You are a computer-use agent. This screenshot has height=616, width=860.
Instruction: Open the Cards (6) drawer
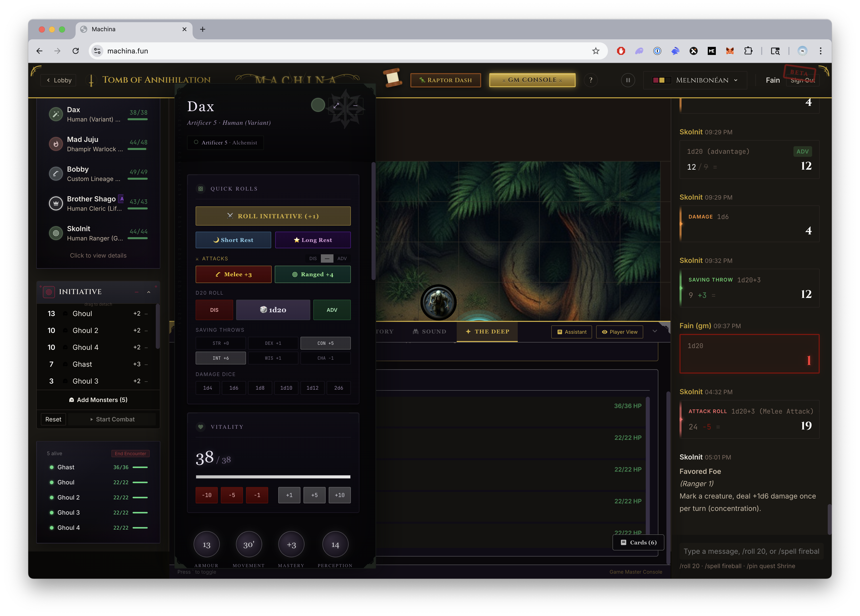point(638,542)
